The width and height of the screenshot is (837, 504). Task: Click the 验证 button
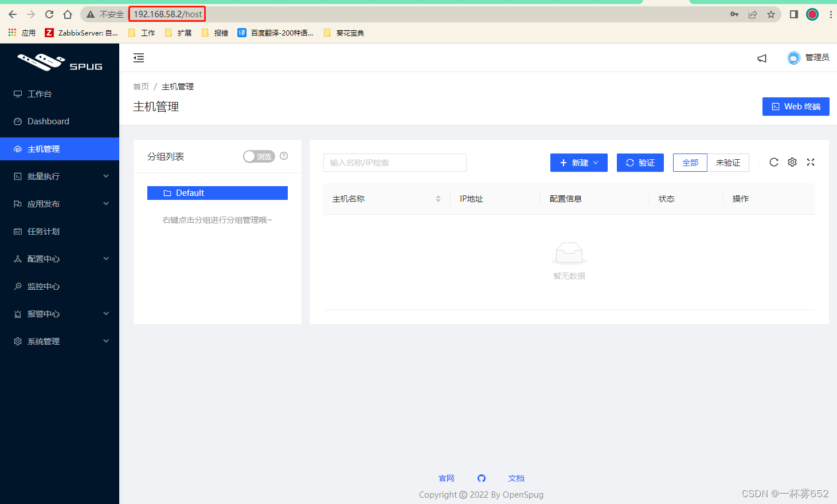(640, 163)
